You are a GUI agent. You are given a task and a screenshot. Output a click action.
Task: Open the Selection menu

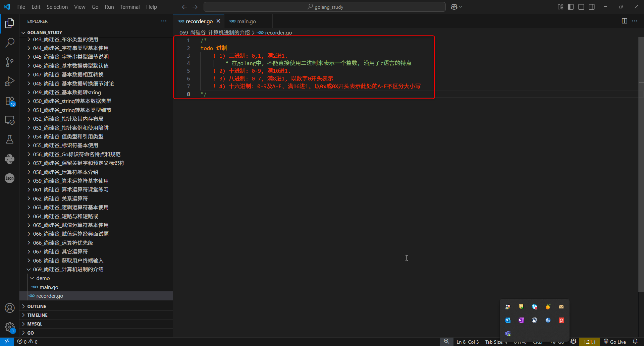[57, 7]
